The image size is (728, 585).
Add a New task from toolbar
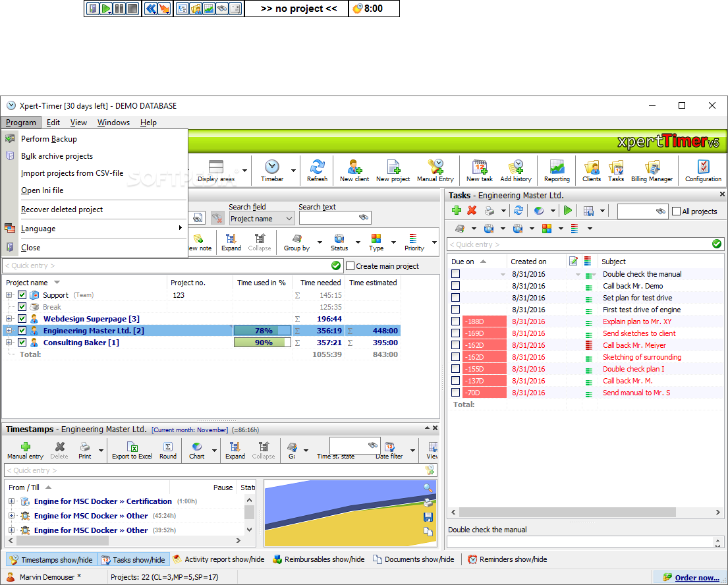tap(479, 171)
